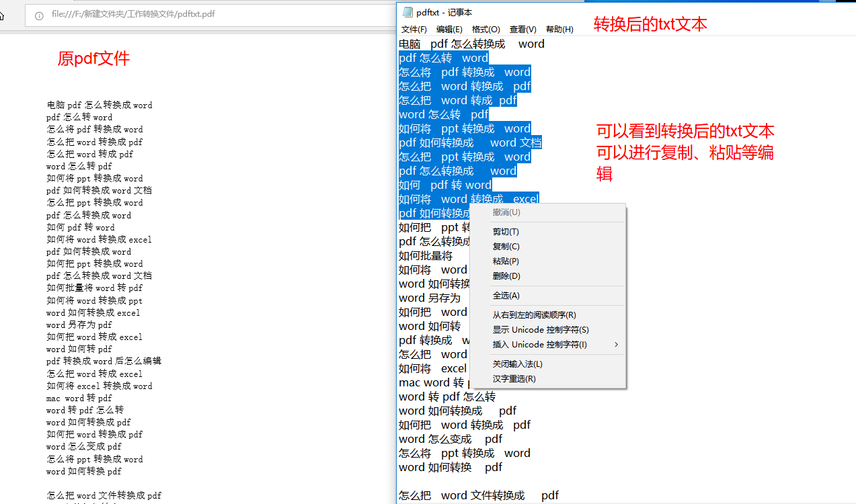Click PDF line 如何批量将 word 转 pdf

click(95, 288)
